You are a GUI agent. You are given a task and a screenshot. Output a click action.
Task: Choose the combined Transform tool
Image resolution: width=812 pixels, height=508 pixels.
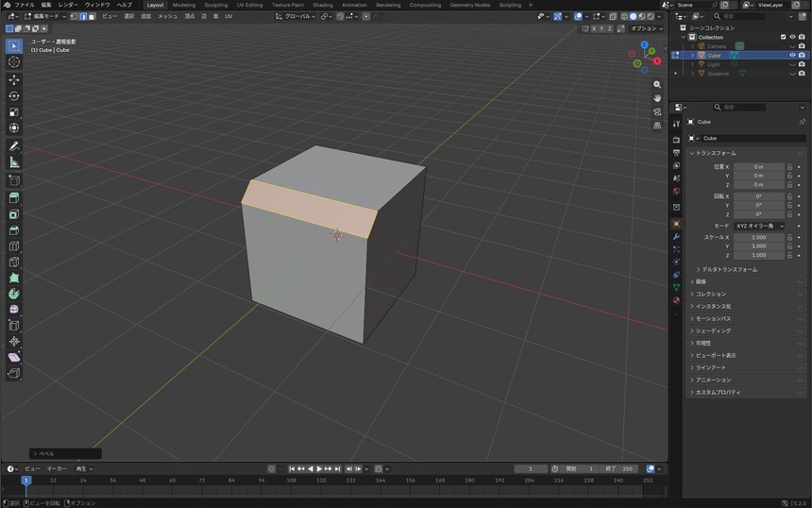tap(14, 127)
